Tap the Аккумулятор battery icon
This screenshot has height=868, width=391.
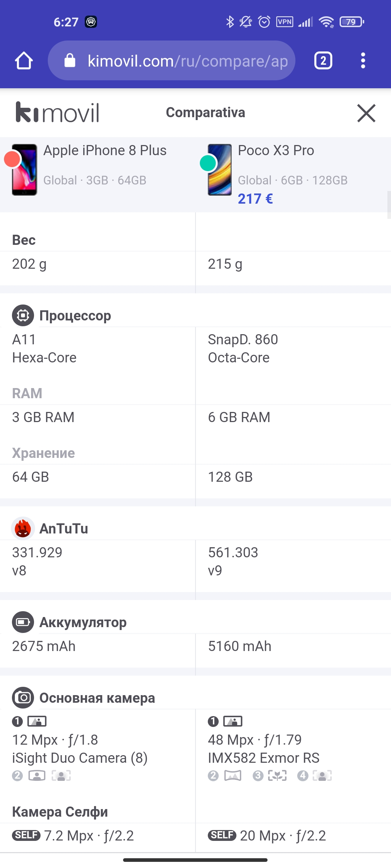(x=23, y=622)
